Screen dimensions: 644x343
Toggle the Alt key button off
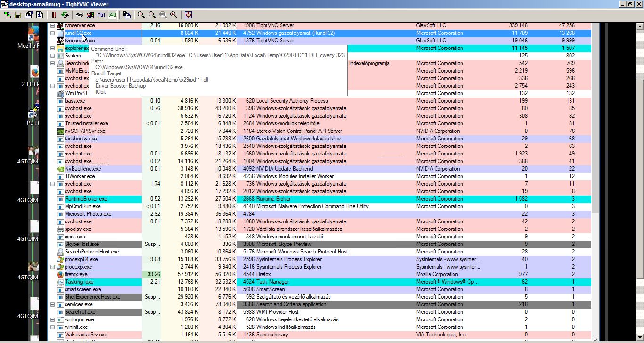[113, 15]
